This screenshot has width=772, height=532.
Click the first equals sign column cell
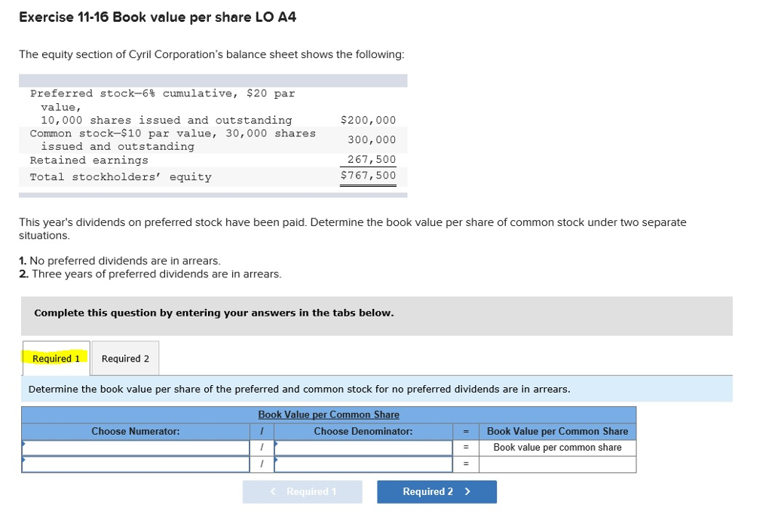[x=465, y=448]
